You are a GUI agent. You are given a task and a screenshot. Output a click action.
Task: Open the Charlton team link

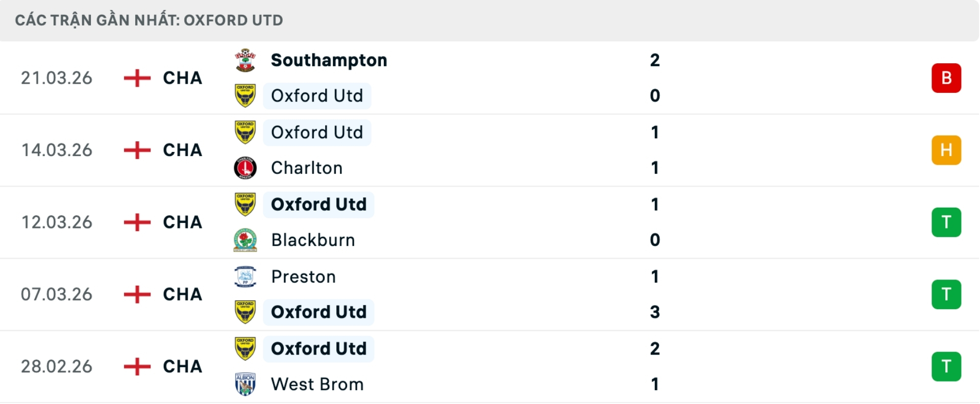click(x=306, y=168)
